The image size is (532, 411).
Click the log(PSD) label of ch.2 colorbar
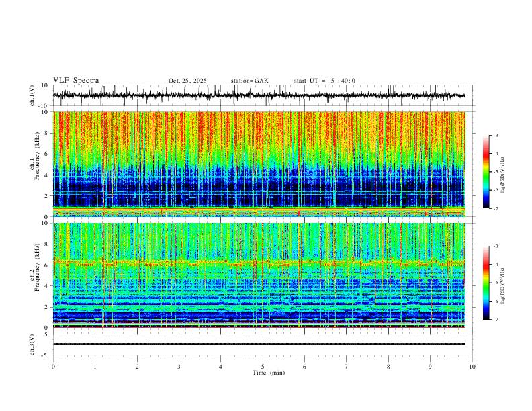(x=502, y=285)
